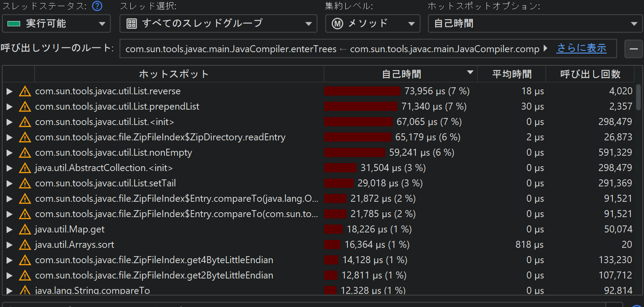Screen dimensions: 644x307
Task: Click warning icon next to List.prependList
Action: [x=25, y=107]
